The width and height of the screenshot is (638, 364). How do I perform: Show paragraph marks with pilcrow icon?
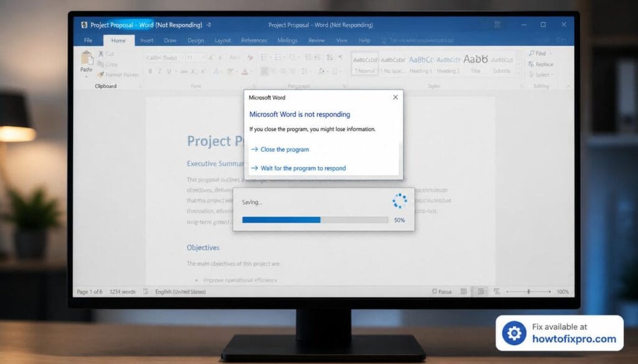point(341,57)
